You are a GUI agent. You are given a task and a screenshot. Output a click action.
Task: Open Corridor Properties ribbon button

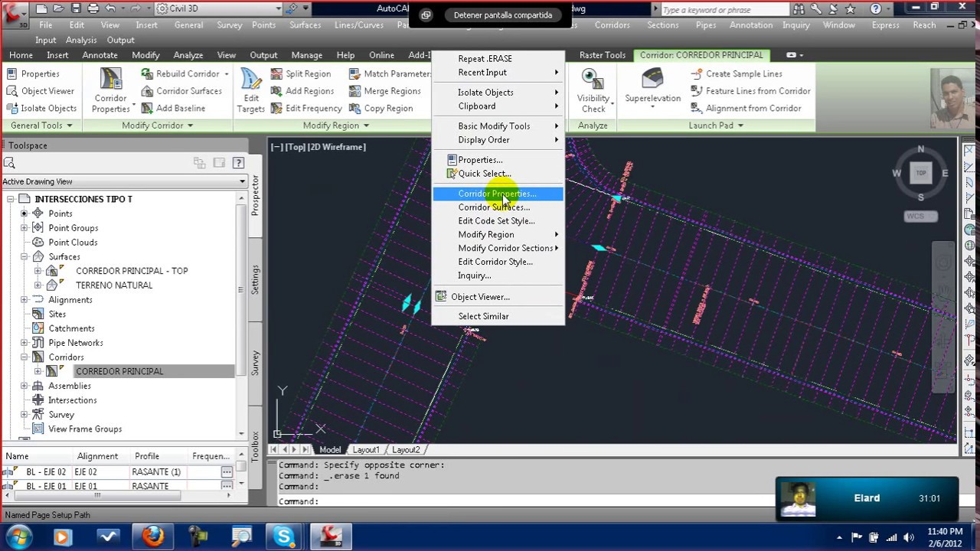coord(111,91)
